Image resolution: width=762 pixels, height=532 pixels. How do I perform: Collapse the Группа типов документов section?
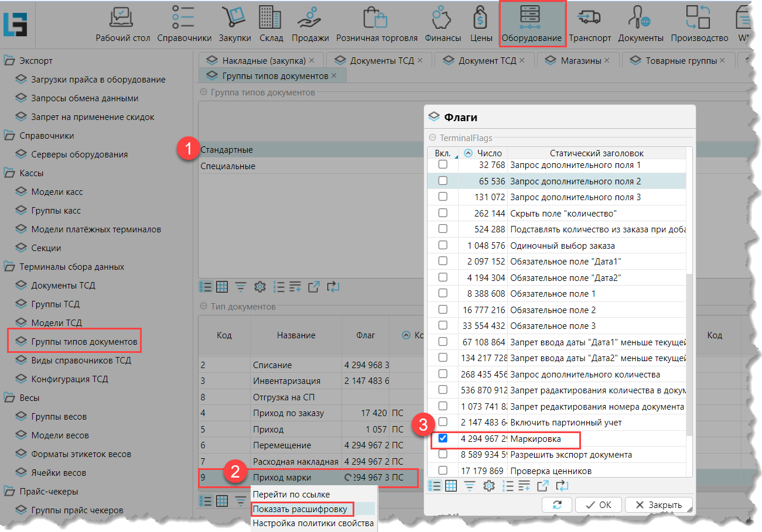point(204,92)
